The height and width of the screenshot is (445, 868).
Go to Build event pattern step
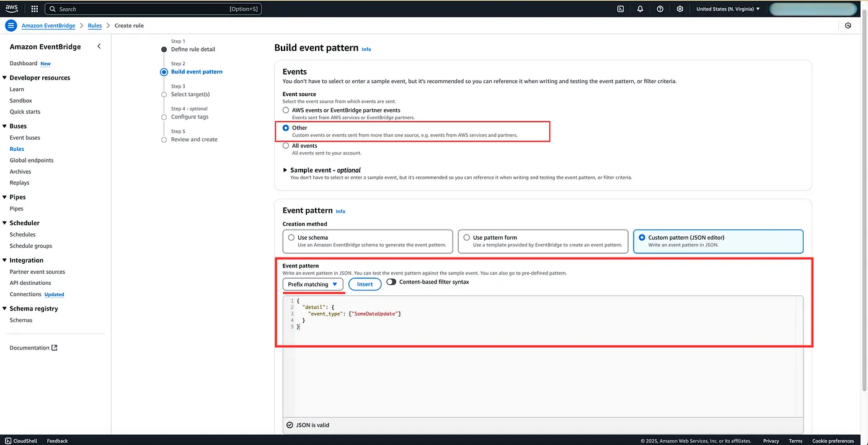[x=197, y=72]
